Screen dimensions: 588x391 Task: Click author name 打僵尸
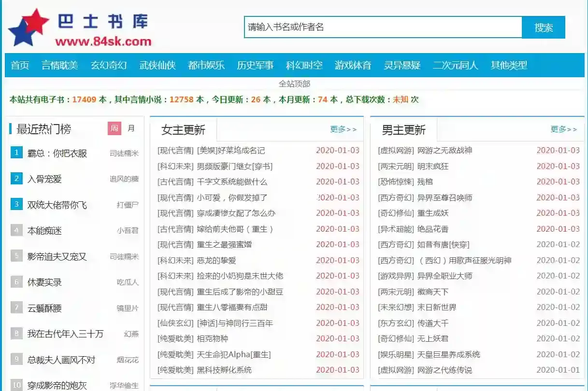(x=128, y=205)
